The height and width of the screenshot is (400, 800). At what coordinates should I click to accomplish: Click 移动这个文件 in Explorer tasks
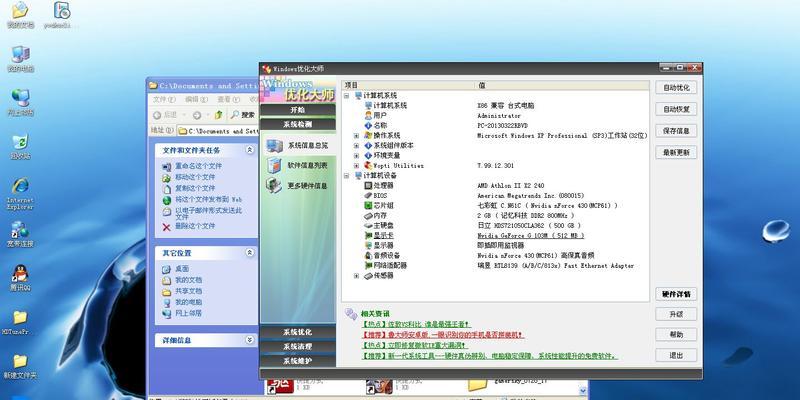click(195, 178)
